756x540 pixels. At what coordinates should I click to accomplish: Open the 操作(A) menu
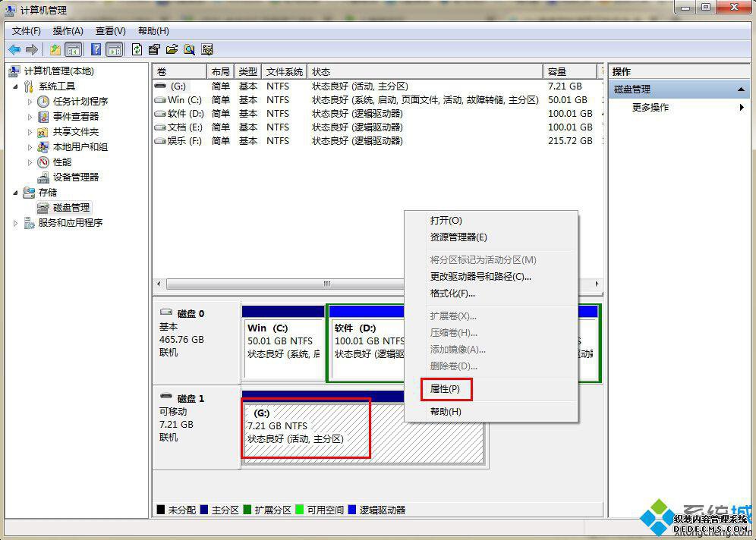[68, 31]
